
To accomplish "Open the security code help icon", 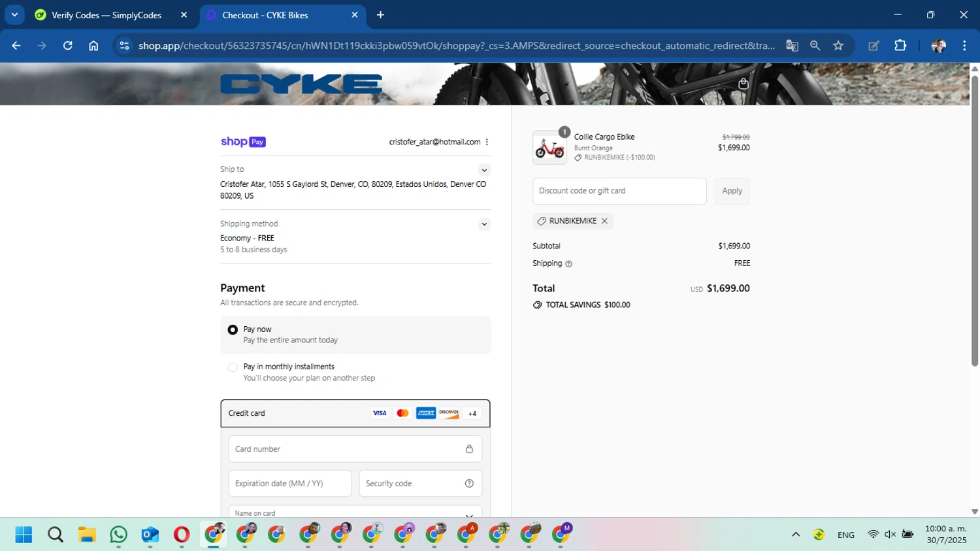I will point(469,484).
